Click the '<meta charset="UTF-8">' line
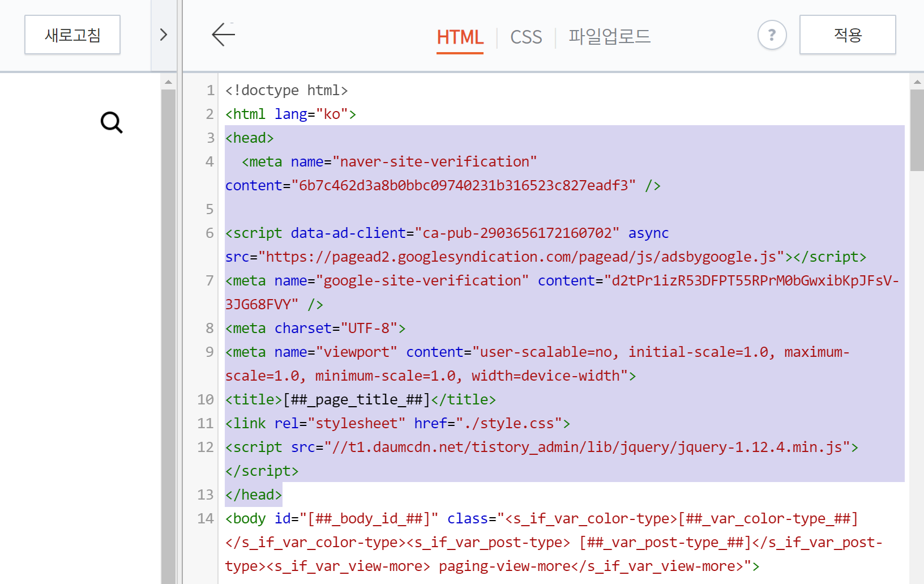Viewport: 924px width, 584px height. [x=315, y=329]
